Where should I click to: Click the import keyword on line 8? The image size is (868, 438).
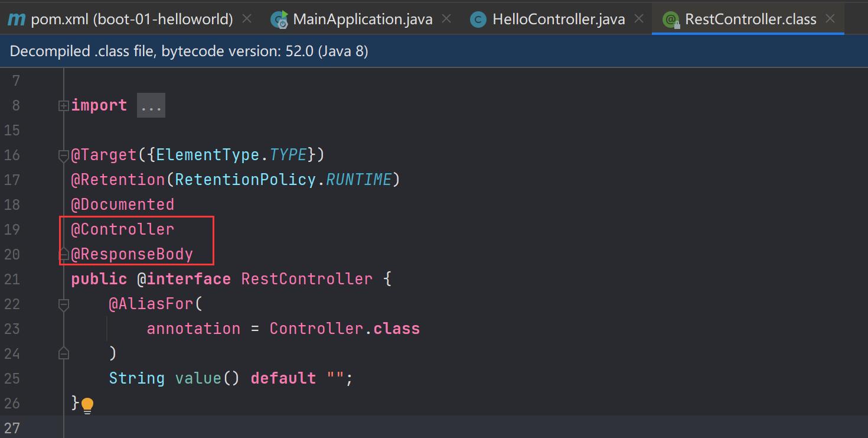pos(99,105)
